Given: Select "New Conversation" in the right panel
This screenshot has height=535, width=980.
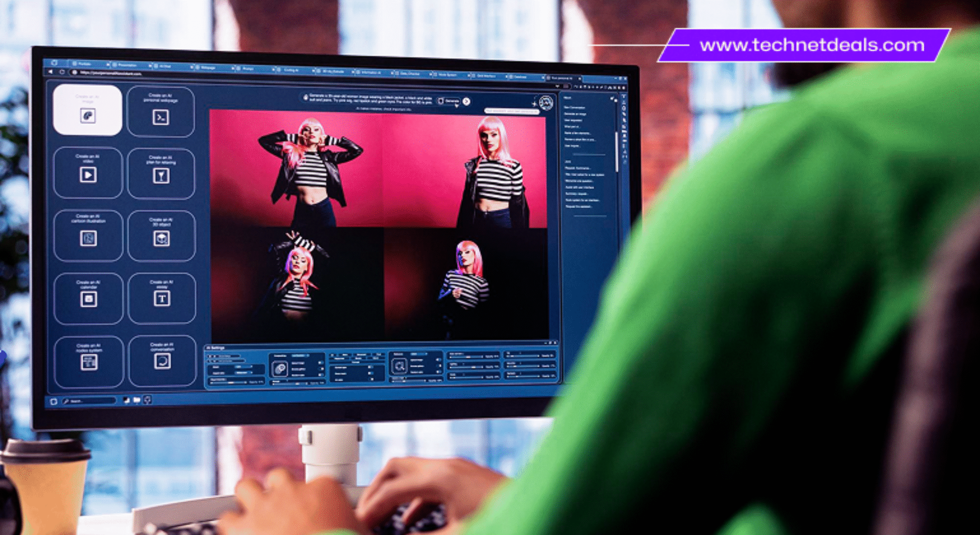Looking at the screenshot, I should (x=575, y=107).
